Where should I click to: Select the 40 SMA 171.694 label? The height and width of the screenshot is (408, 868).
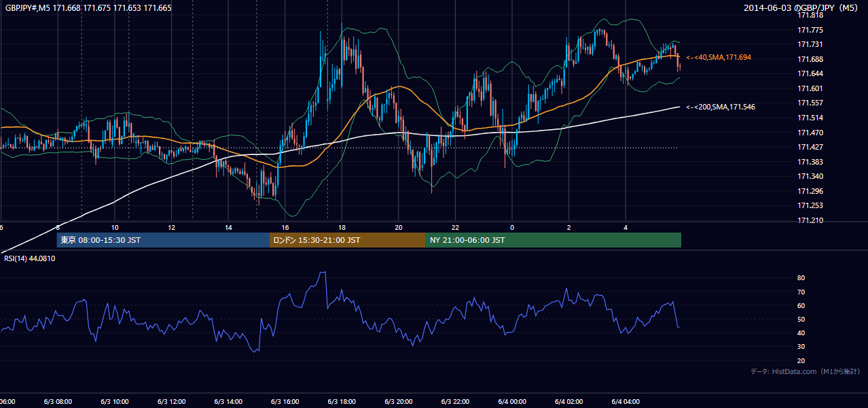pyautogui.click(x=719, y=58)
